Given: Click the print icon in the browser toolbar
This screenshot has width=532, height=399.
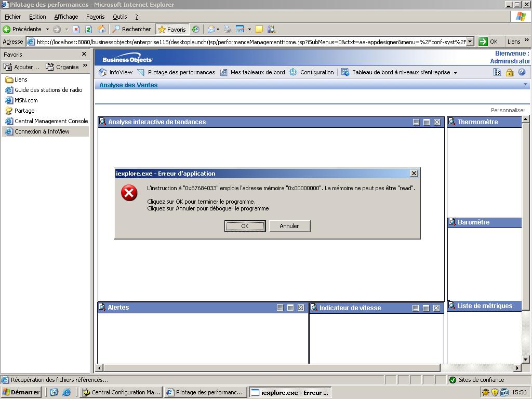Looking at the screenshot, I should [227, 29].
